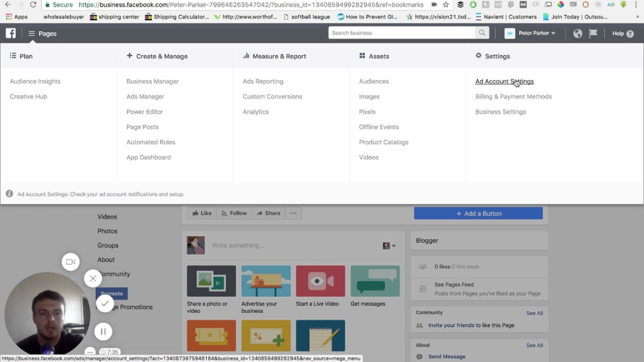Click the browser address bar
The image size is (644, 362).
click(x=252, y=5)
